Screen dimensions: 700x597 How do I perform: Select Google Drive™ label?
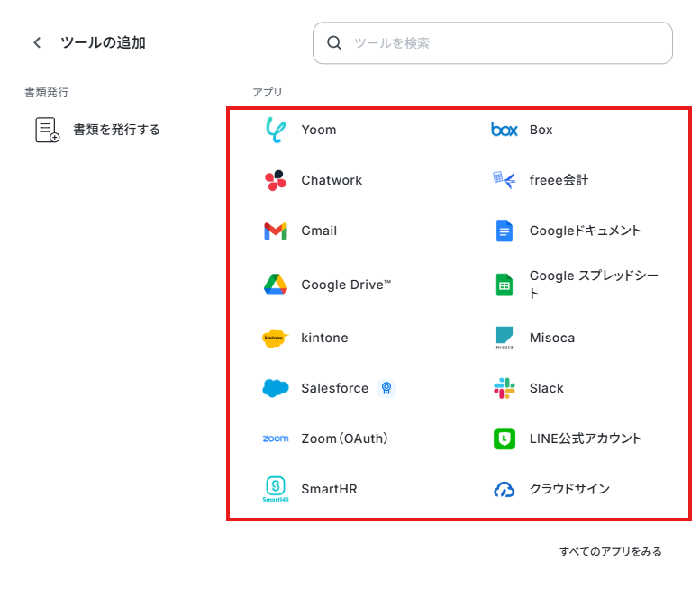[346, 285]
